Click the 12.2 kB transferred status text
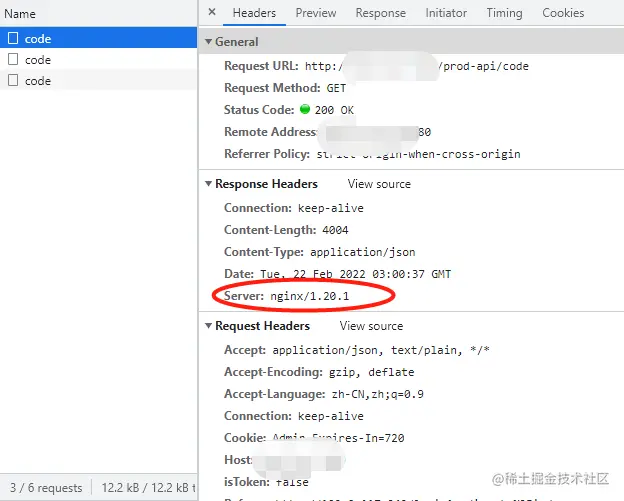Viewport: 624px width, 501px height. [x=148, y=487]
